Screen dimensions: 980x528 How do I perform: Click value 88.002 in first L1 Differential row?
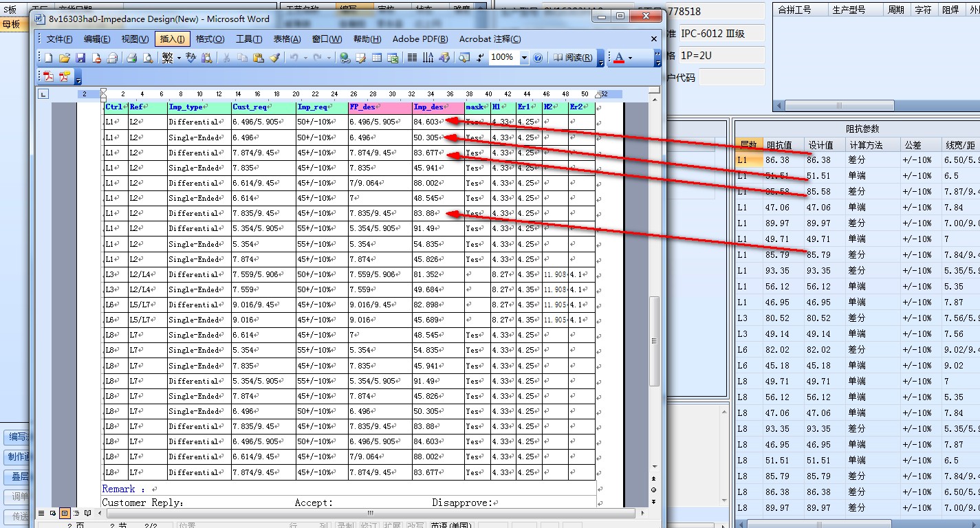click(426, 183)
